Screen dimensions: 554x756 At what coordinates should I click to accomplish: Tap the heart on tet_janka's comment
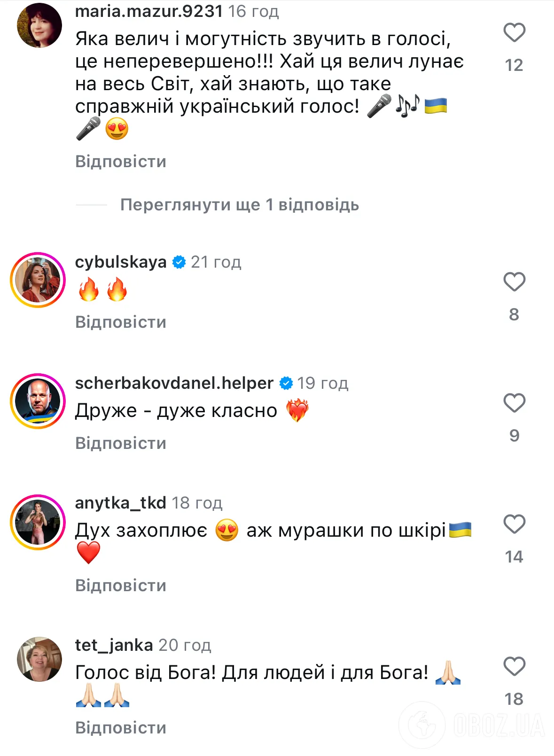coord(514,666)
